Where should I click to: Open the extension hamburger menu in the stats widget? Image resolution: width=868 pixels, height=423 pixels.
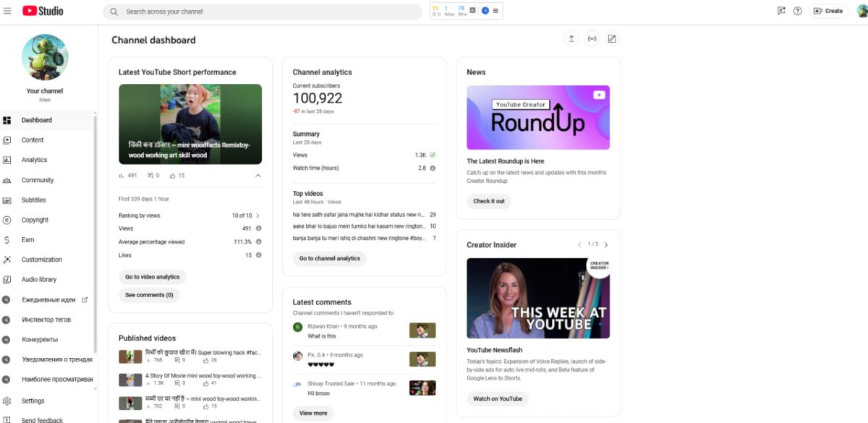click(495, 11)
